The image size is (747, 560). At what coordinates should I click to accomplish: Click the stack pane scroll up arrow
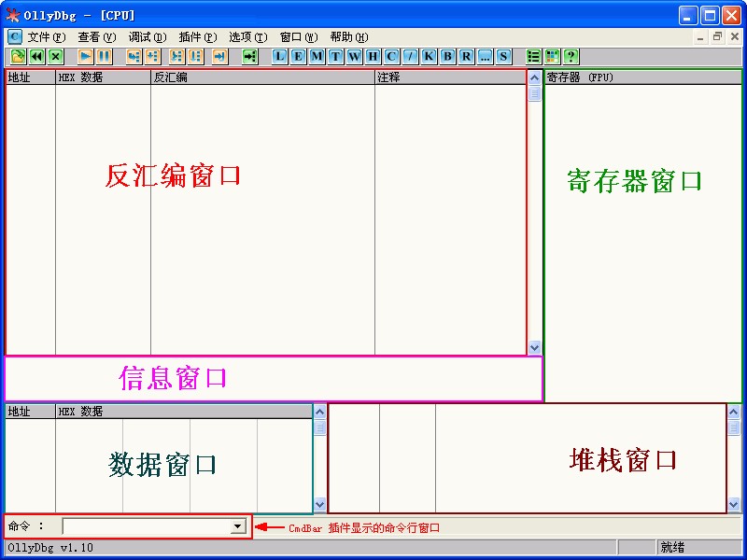pyautogui.click(x=734, y=412)
